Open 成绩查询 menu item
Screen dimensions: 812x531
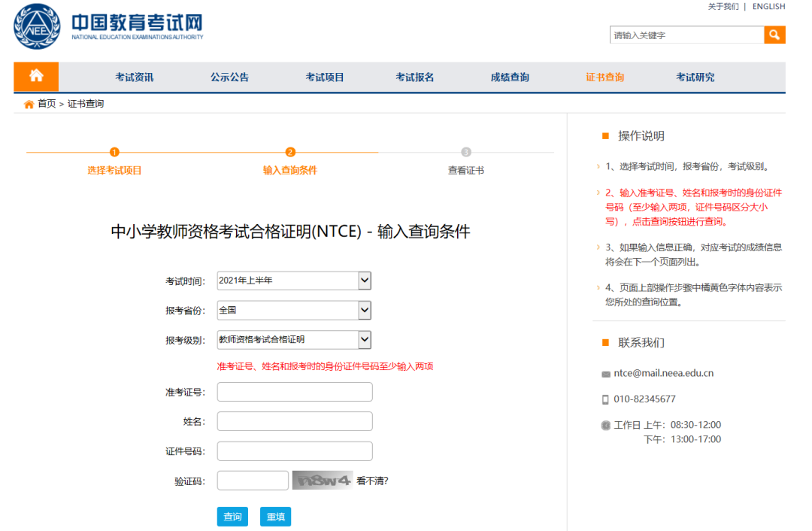point(510,77)
